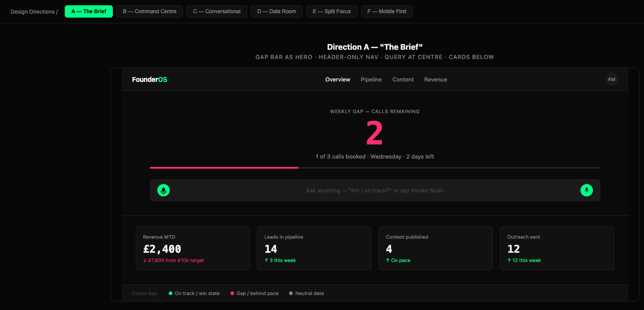Click 'On pace' status text
644x310 pixels.
click(401, 260)
